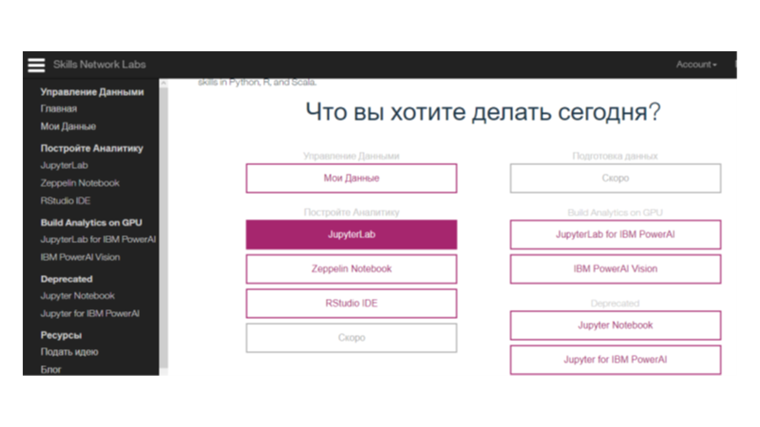Select Zeppelin Notebook in the sidebar
This screenshot has height=427, width=760.
(80, 183)
